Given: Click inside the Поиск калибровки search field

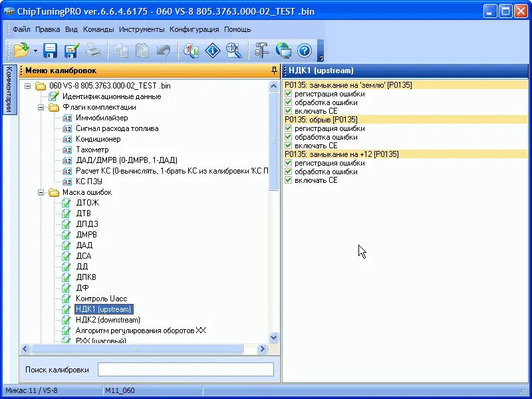Looking at the screenshot, I should click(186, 370).
